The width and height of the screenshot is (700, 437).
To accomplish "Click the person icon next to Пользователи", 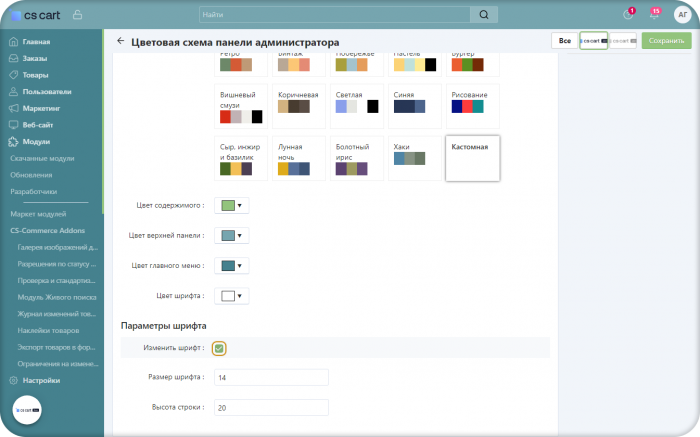I will [x=13, y=92].
